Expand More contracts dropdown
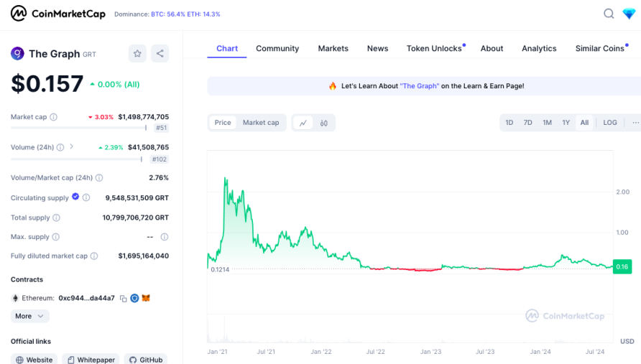Viewport: 641px width, 364px height. click(30, 316)
